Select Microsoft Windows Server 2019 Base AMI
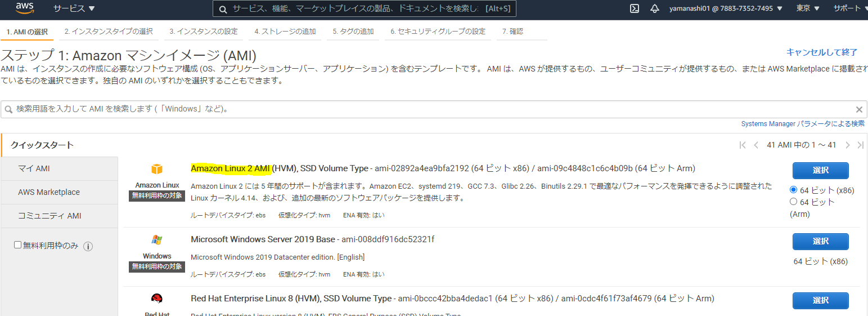The image size is (868, 316). click(820, 241)
